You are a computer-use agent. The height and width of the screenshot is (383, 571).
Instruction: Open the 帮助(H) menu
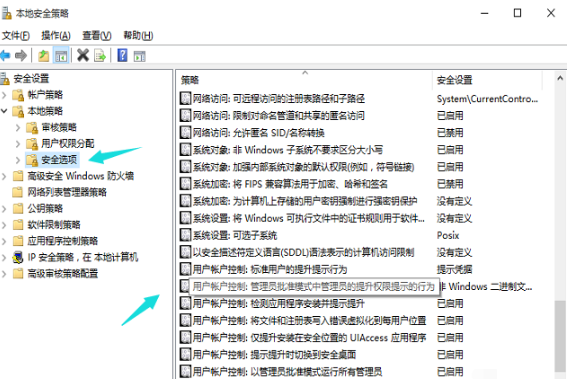pyautogui.click(x=138, y=35)
